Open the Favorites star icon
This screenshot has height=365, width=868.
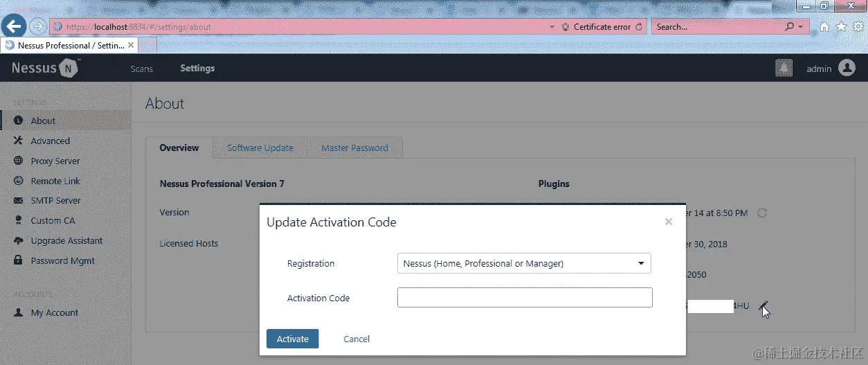click(841, 27)
